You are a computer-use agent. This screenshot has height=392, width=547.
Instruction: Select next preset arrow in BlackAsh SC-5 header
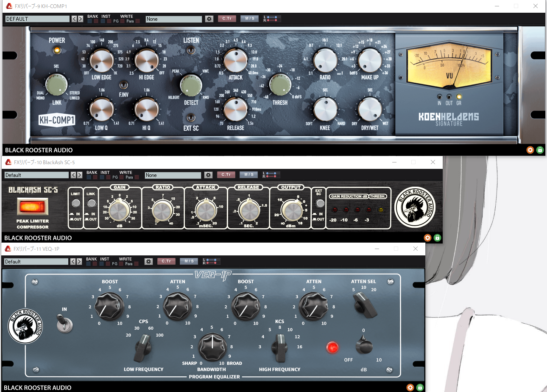[79, 175]
